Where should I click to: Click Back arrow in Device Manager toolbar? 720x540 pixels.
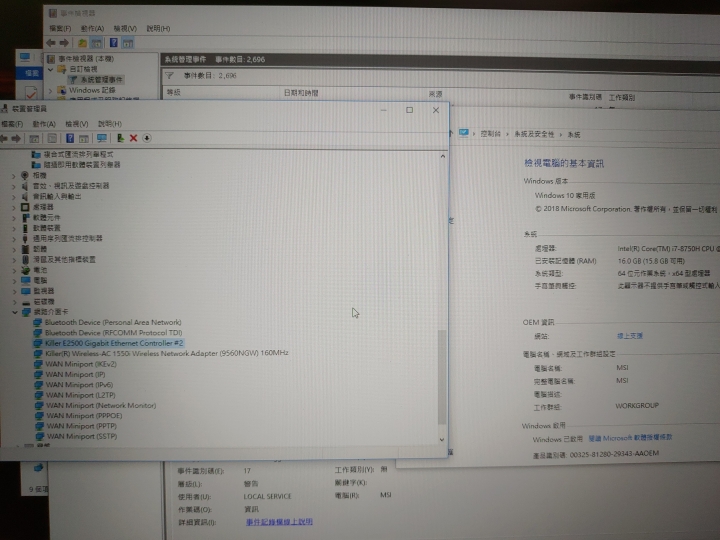coord(4,138)
